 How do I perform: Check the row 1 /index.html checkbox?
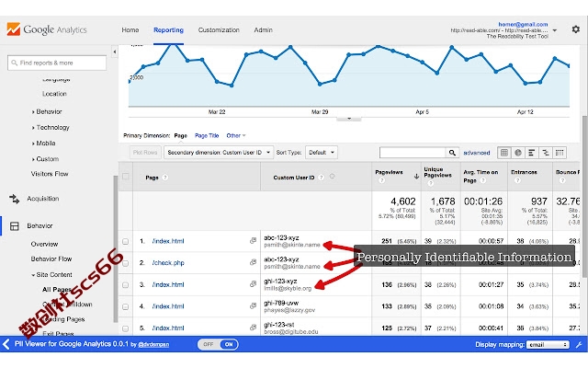pyautogui.click(x=126, y=241)
